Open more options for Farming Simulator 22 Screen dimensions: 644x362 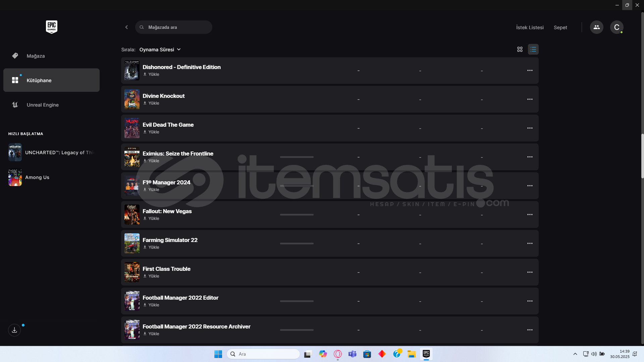coord(530,243)
